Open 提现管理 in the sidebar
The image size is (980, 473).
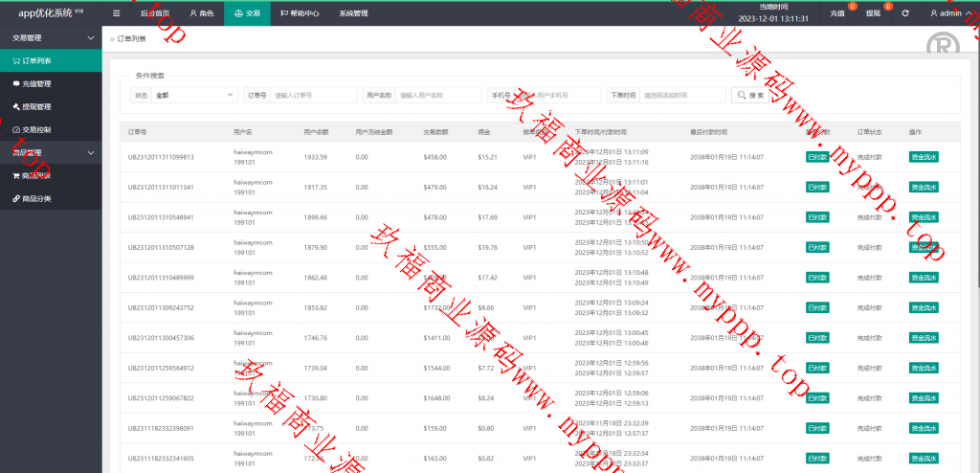point(37,106)
